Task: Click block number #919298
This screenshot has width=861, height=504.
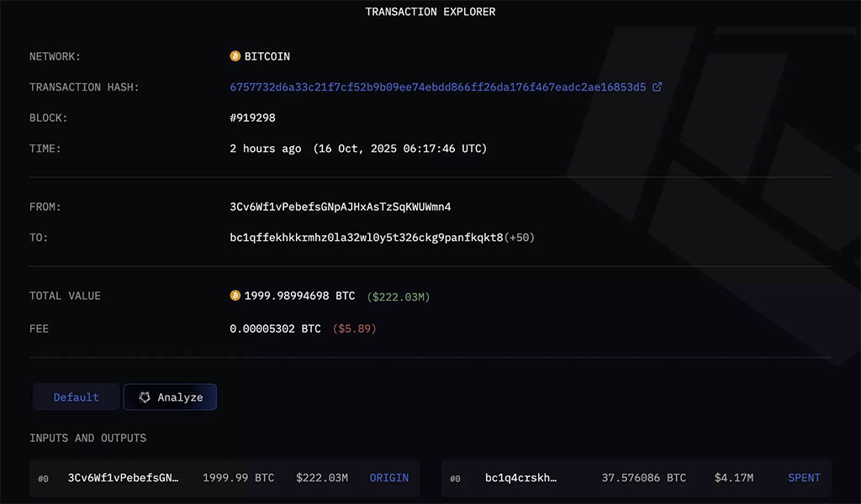Action: (x=253, y=118)
